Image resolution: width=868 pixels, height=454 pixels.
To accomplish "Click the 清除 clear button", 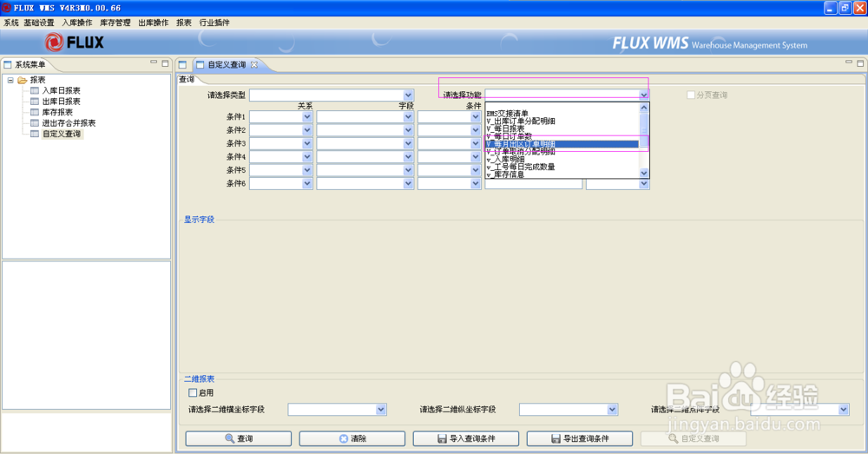I will [352, 438].
